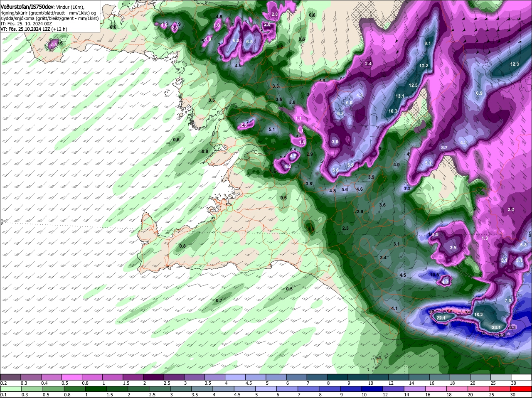Viewport: 532px width, 398px height.
Task: Click the 16.2 precipitation value
Action: coord(501,335)
